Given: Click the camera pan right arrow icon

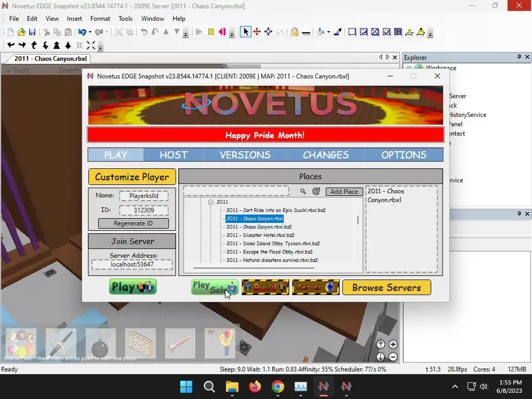Looking at the screenshot, I should (22, 45).
